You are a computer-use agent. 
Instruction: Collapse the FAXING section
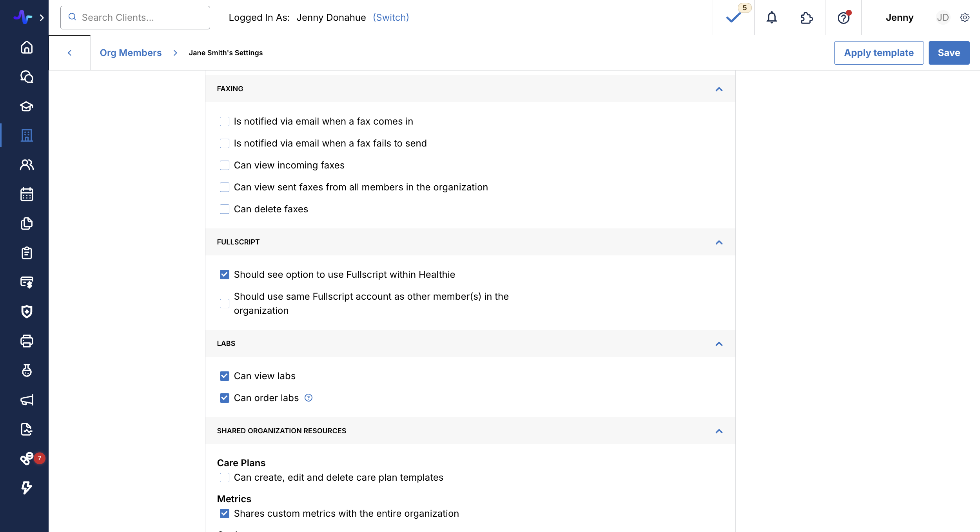pyautogui.click(x=719, y=89)
